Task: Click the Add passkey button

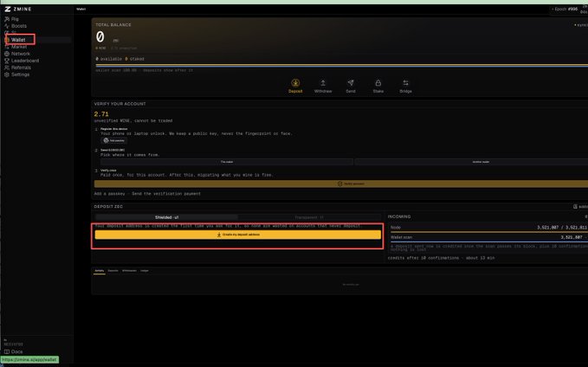Action: pos(114,140)
